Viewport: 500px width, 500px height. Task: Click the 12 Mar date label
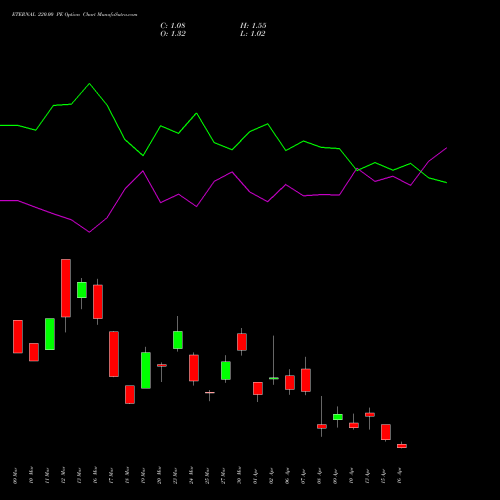pos(63,476)
